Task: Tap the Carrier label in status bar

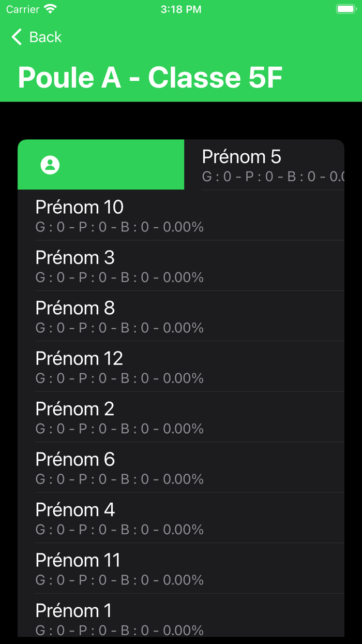Action: point(23,9)
